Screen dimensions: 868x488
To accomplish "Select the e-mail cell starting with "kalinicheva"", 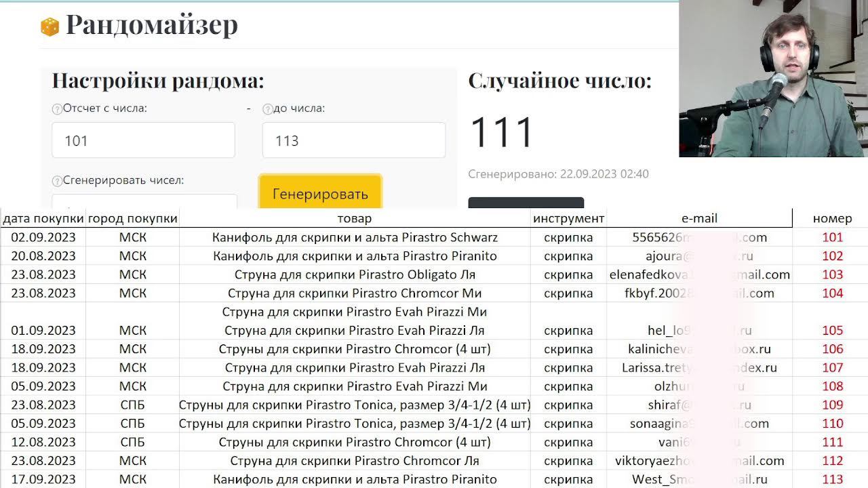I will coord(700,349).
